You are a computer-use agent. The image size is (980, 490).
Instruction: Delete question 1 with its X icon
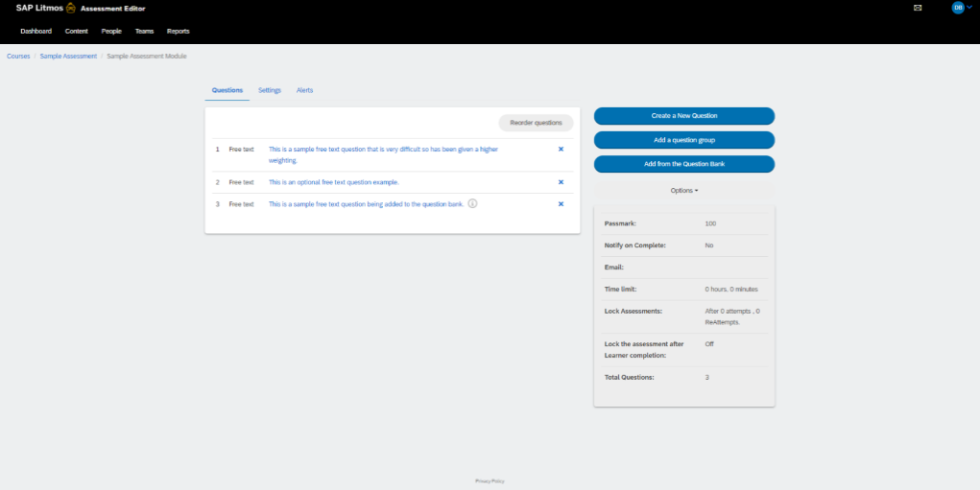pos(561,150)
